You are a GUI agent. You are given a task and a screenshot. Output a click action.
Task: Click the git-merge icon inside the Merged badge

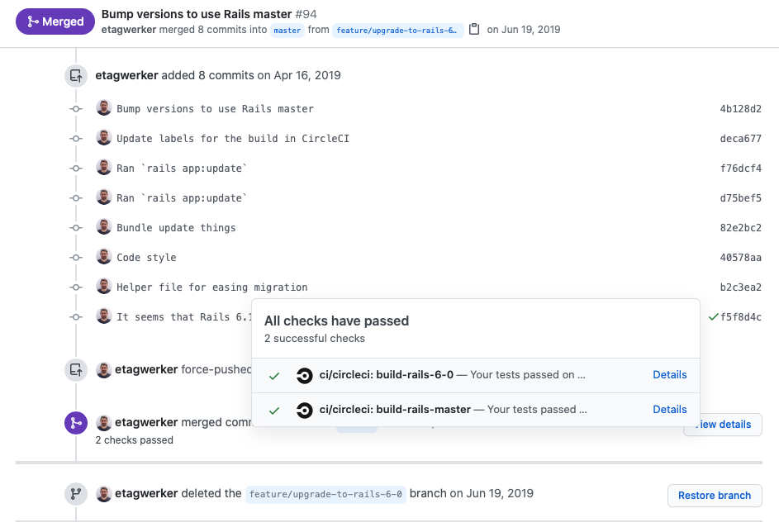[x=31, y=21]
